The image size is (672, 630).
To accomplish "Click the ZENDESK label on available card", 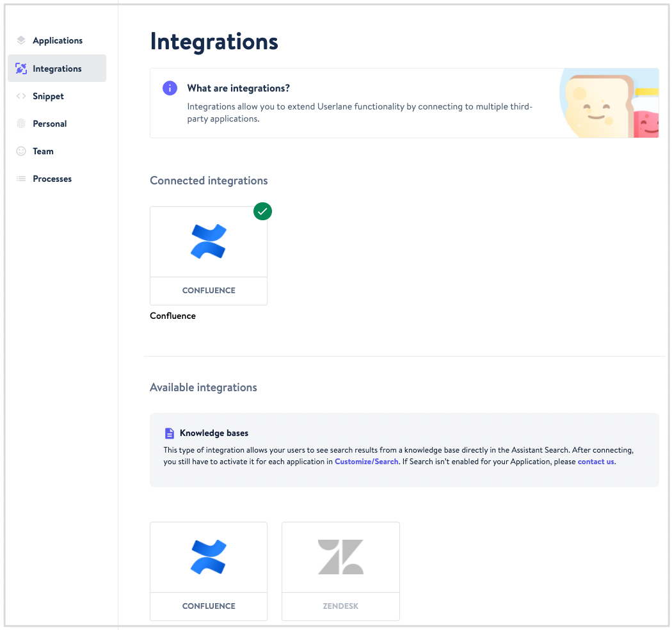I will (x=340, y=606).
